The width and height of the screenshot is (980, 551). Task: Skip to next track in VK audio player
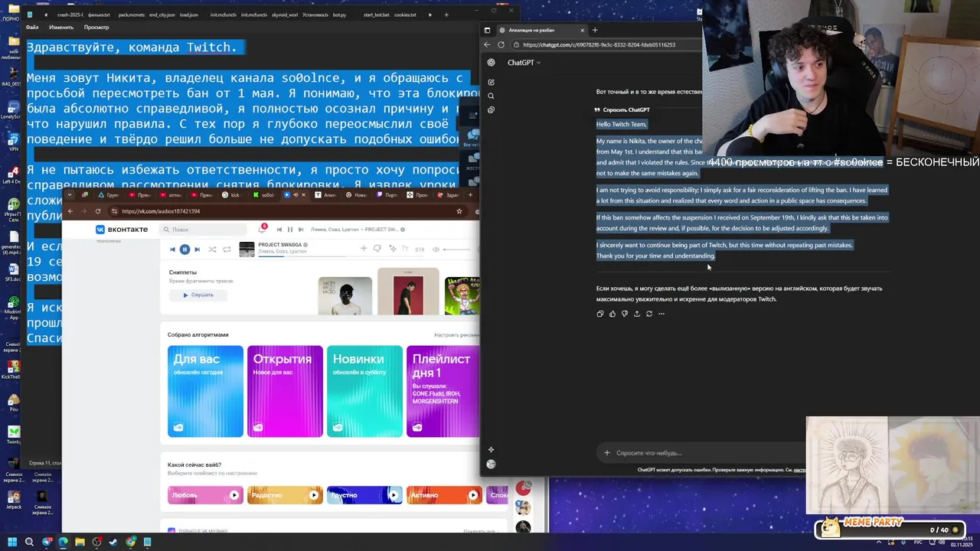click(197, 249)
